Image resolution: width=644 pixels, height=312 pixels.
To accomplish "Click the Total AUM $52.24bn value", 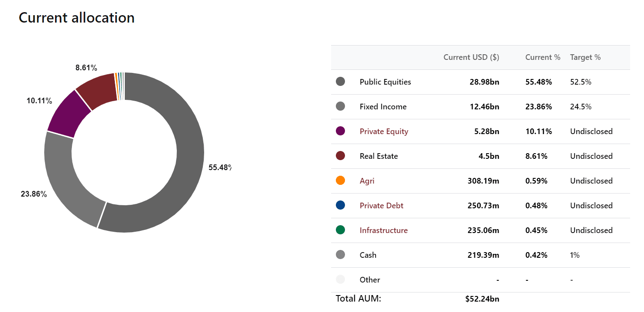I will pyautogui.click(x=482, y=299).
